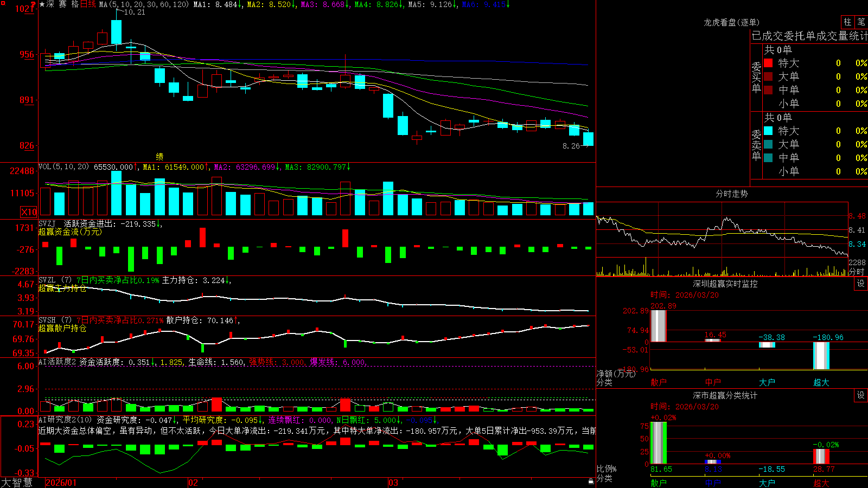
Task: Click the 2026/01 date marker on timeline
Action: click(x=61, y=483)
